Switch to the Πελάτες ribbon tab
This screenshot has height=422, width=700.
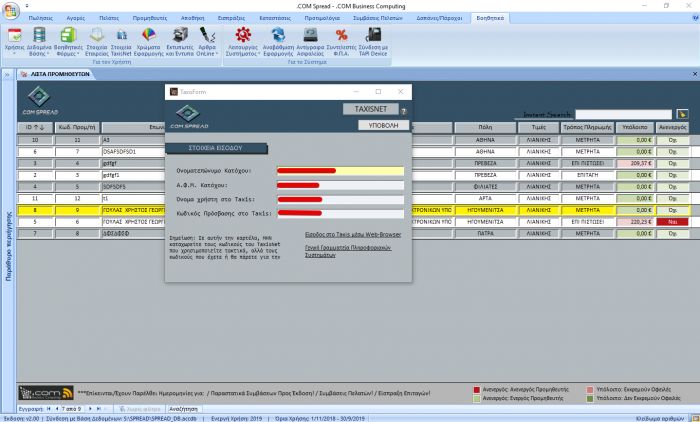pos(109,18)
